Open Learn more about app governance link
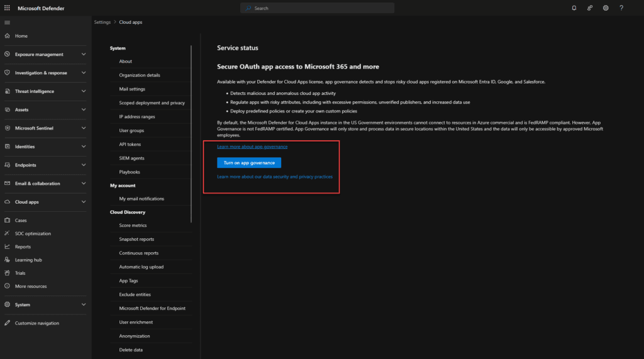The width and height of the screenshot is (644, 359). (x=252, y=146)
